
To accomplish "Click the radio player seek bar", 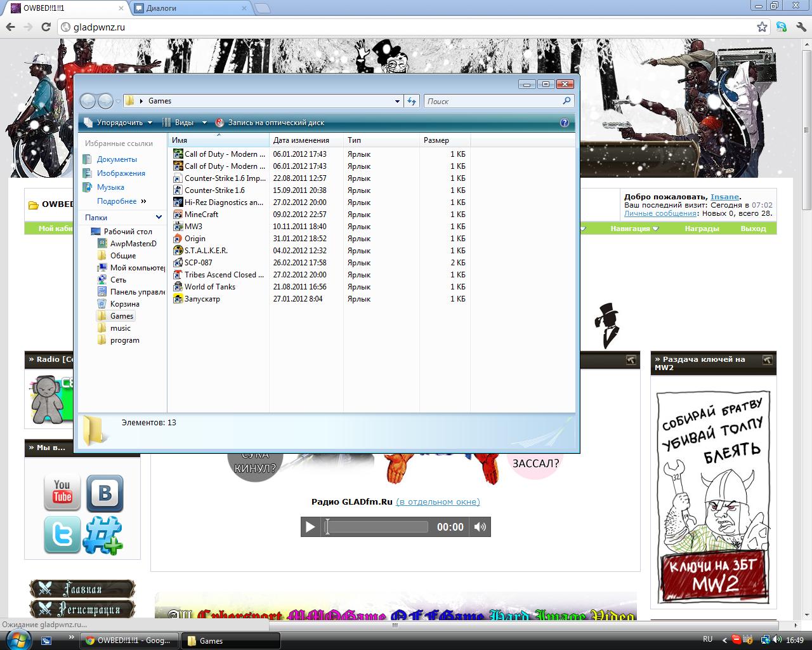I will point(377,527).
